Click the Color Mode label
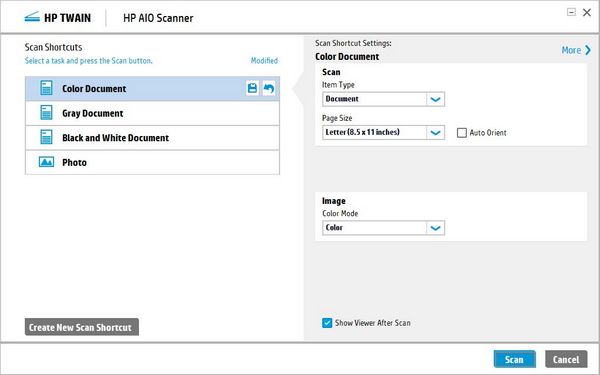 pyautogui.click(x=340, y=214)
